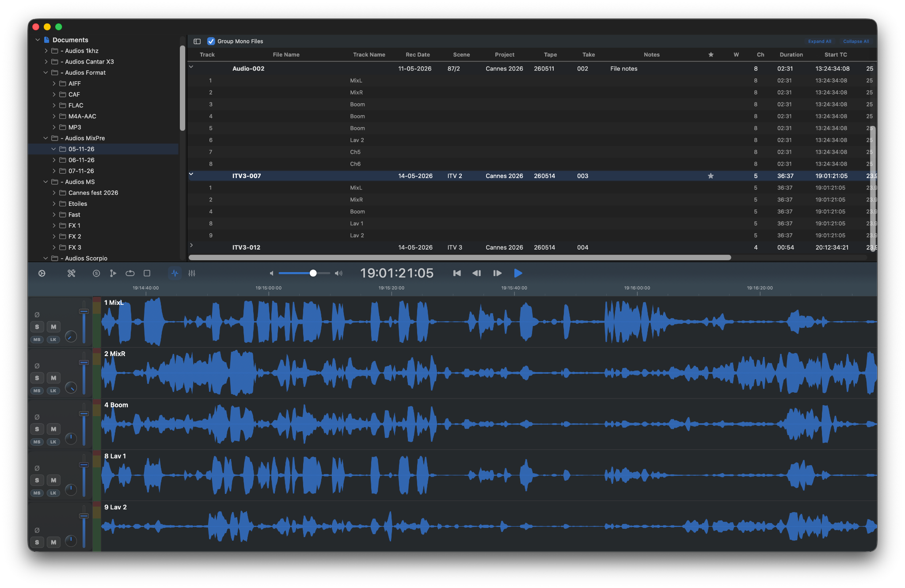Screen dimensions: 905x588
Task: Click Collapse All link
Action: coord(856,42)
